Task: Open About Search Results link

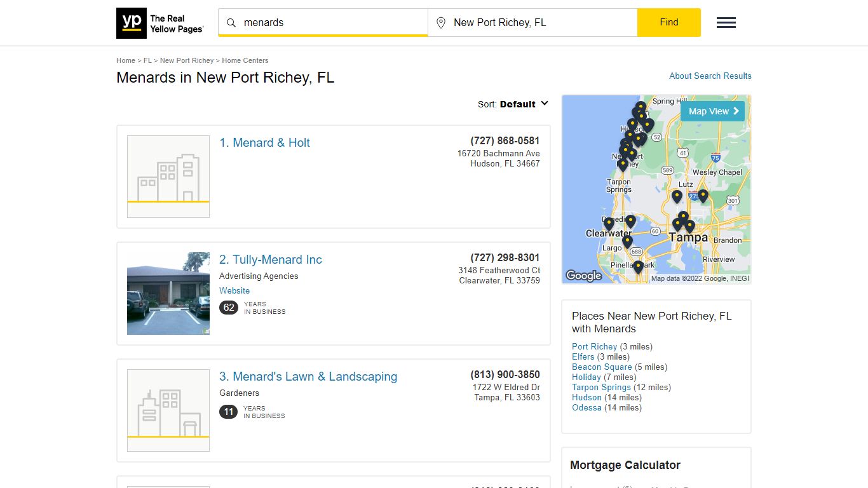Action: (710, 76)
